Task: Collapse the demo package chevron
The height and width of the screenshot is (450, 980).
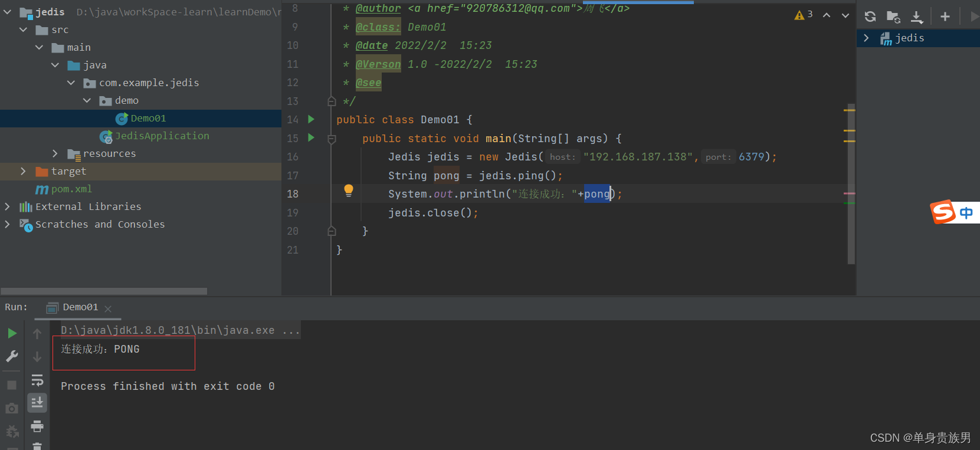Action: tap(87, 100)
